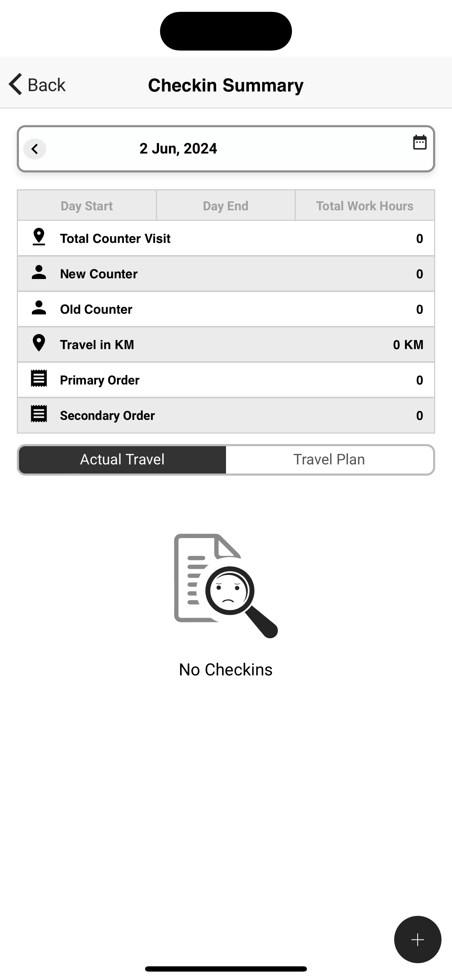This screenshot has width=452, height=980.
Task: Switch to Travel Plan segment
Action: point(329,460)
